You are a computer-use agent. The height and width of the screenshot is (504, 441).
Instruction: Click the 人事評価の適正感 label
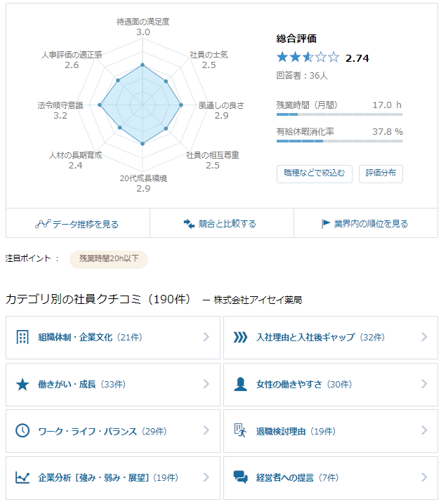pos(72,55)
